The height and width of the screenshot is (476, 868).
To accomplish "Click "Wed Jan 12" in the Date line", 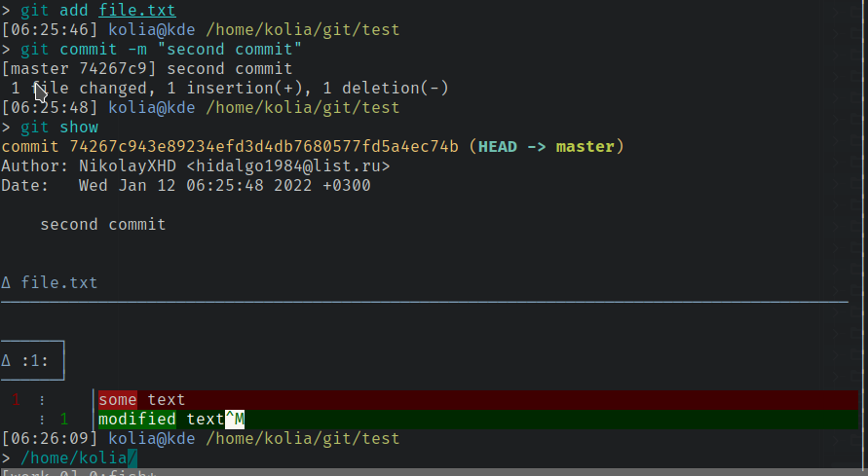I will (128, 185).
